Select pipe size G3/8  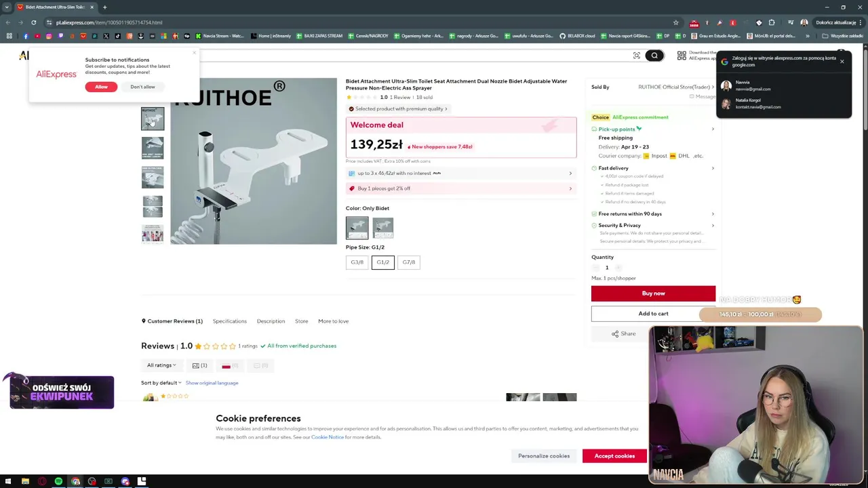(357, 262)
